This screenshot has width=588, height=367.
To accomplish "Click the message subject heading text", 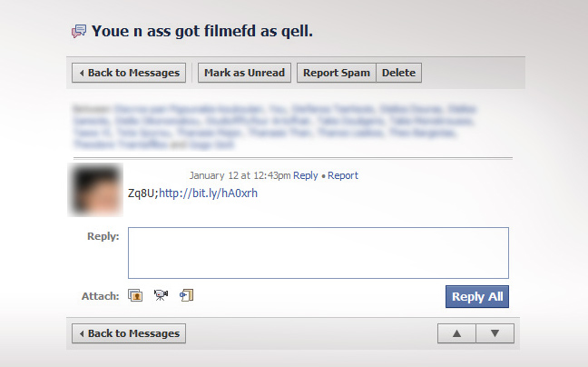I will [x=202, y=31].
